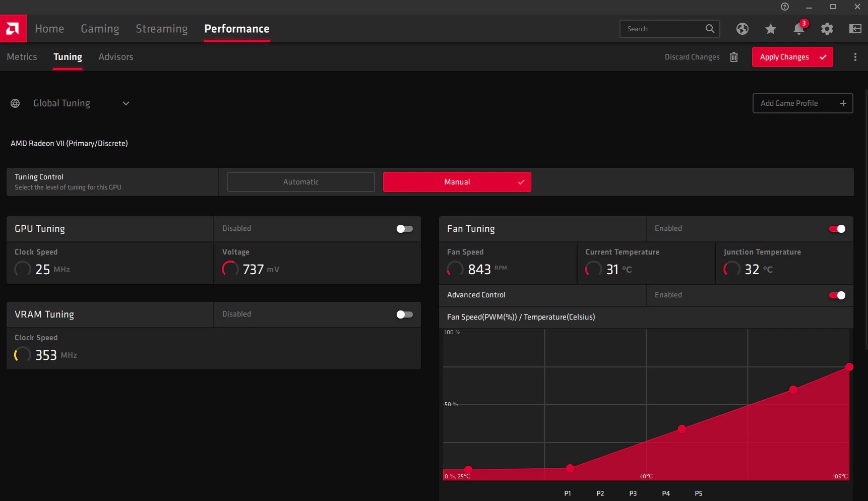Open the Gaming tab

[100, 29]
